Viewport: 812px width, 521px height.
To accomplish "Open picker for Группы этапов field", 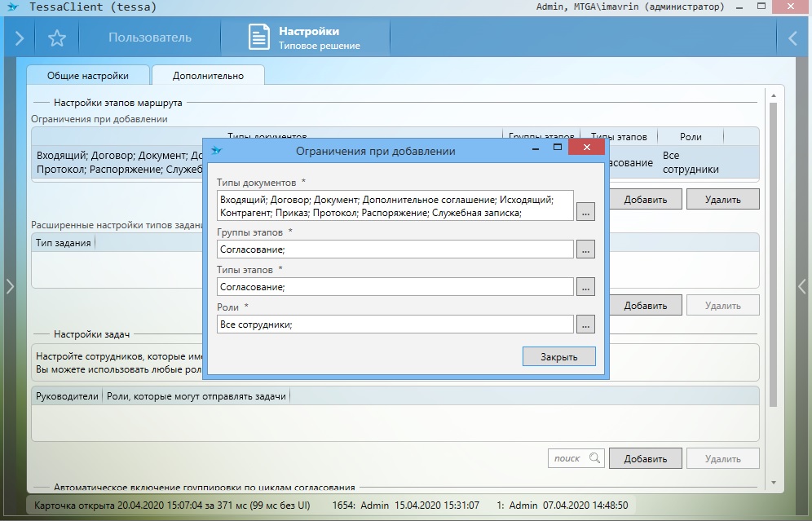I will click(585, 249).
